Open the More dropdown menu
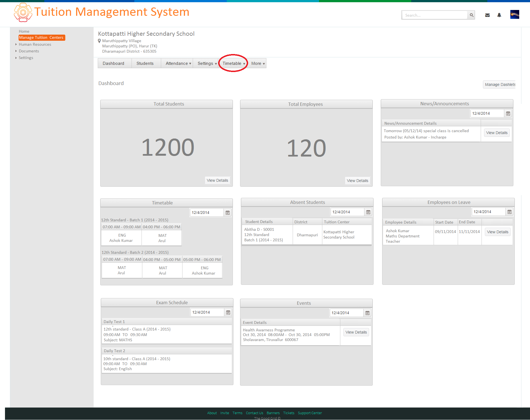Image resolution: width=530 pixels, height=420 pixels. click(258, 63)
